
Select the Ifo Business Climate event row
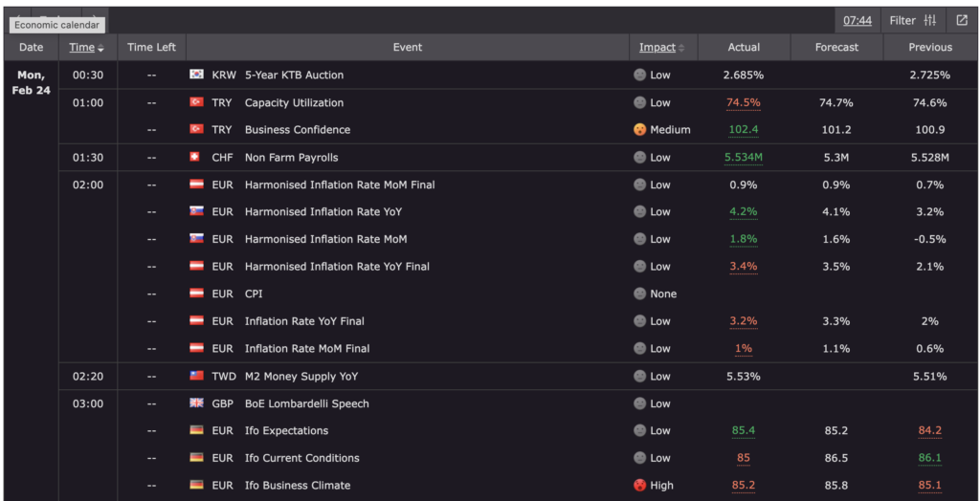tap(297, 486)
